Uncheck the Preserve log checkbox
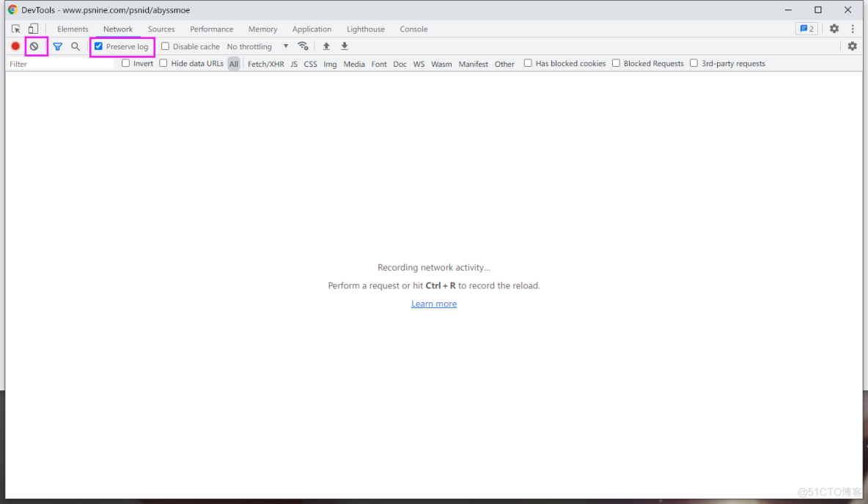This screenshot has height=504, width=868. click(99, 46)
